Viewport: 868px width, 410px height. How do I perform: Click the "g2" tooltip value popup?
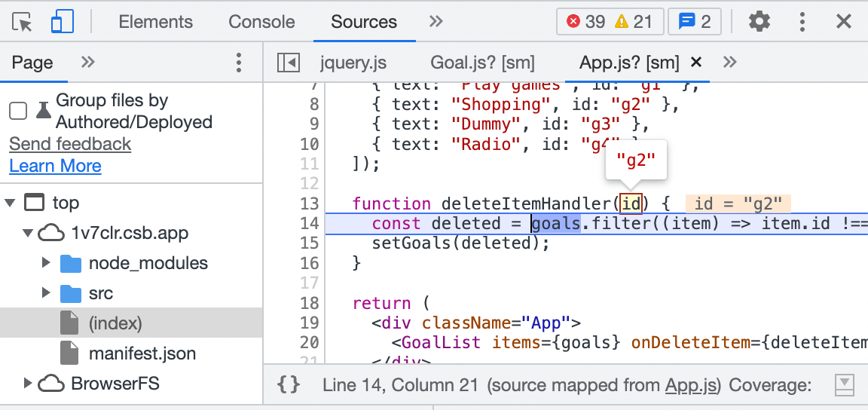click(x=636, y=160)
